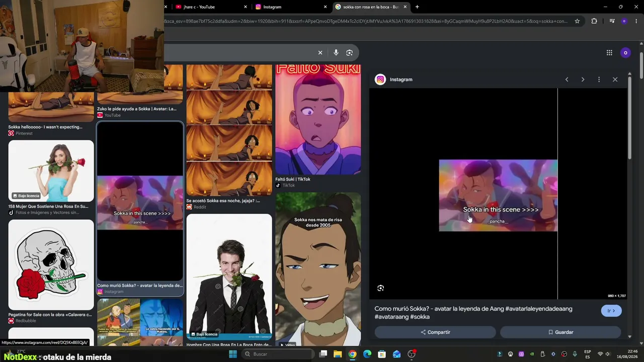Clear the search box with the X icon
Screen dimensions: 644x362
(320, 53)
